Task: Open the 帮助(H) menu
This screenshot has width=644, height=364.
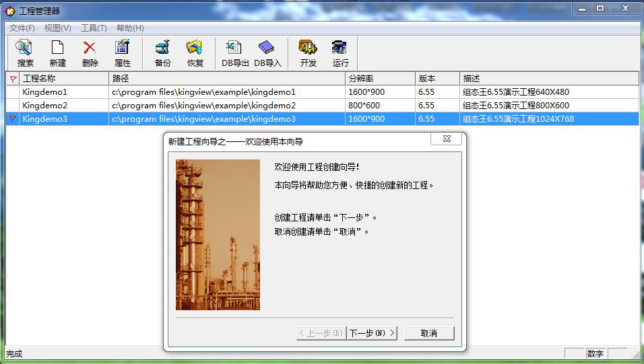Action: 130,28
